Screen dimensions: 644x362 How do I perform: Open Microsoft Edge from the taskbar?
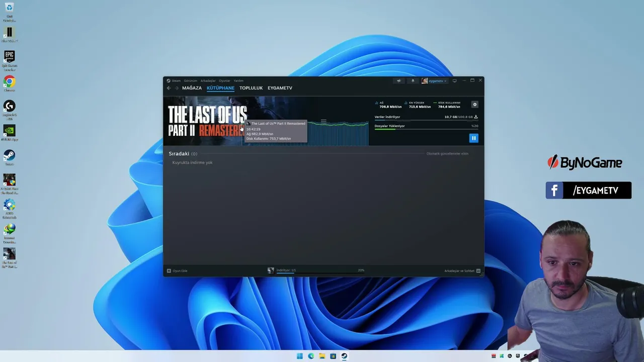[311, 356]
